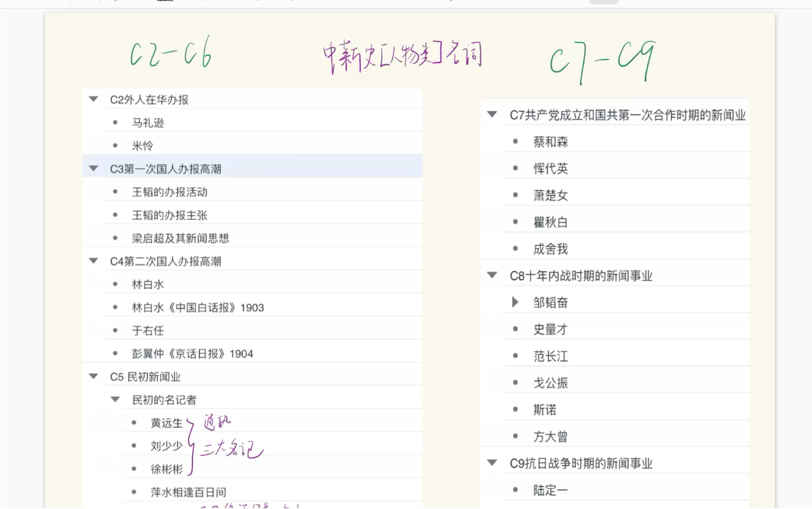
Task: Collapse the C4第二次国人办报高潮 section
Action: tap(93, 261)
